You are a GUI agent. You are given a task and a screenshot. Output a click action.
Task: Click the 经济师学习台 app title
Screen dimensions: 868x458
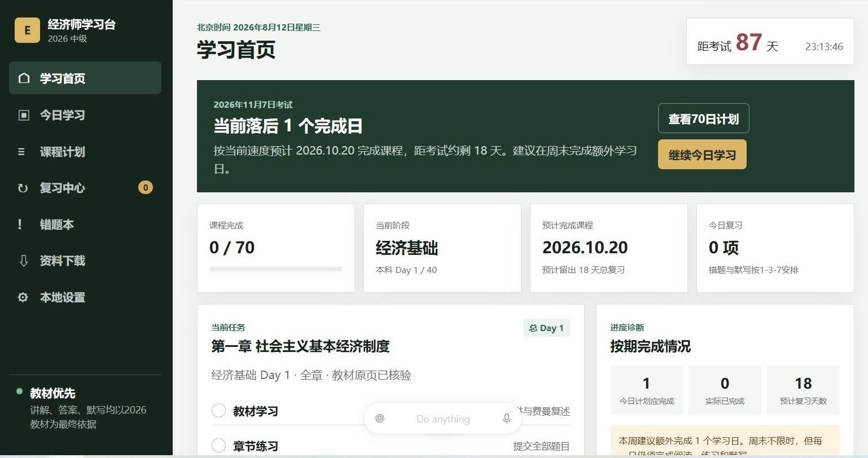81,24
